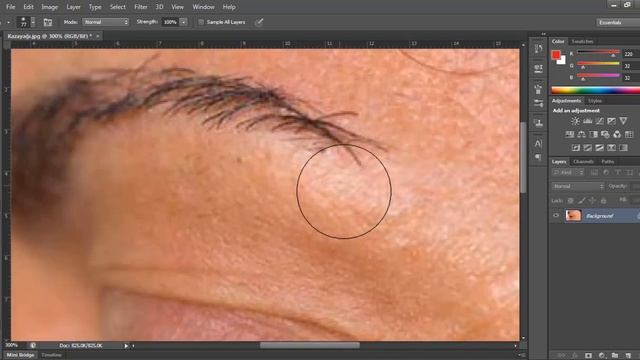The width and height of the screenshot is (640, 360).
Task: Add a Brightness/Contrast adjustment
Action: point(575,121)
